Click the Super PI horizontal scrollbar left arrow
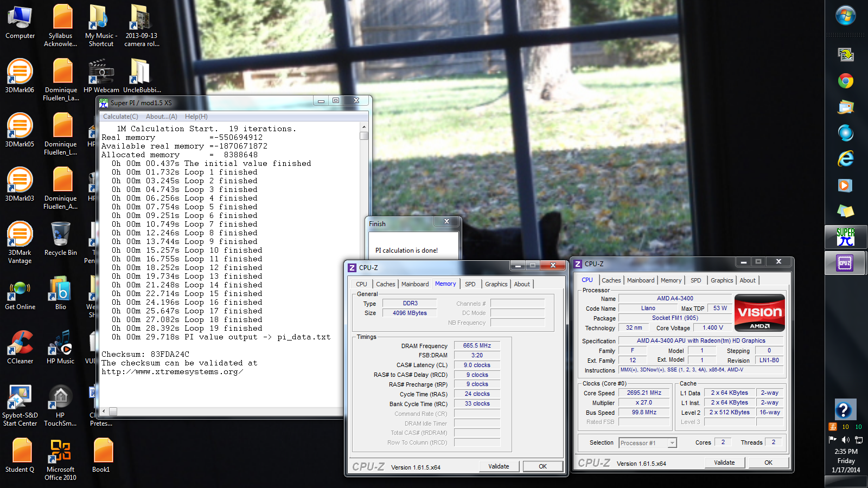This screenshot has height=488, width=868. [x=104, y=412]
